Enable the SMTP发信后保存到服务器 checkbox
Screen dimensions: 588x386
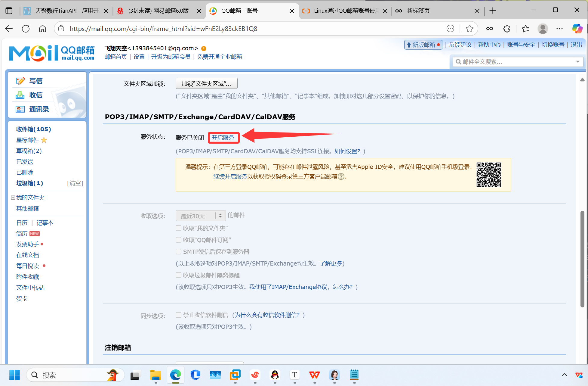178,252
